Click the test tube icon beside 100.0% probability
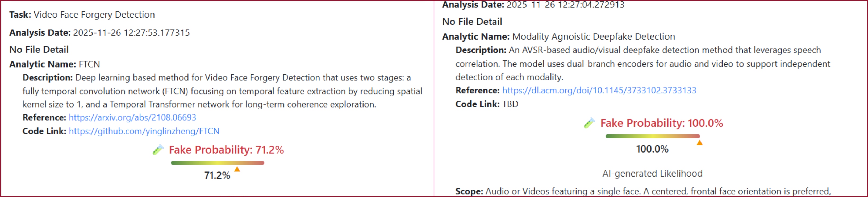Image resolution: width=868 pixels, height=197 pixels. [x=589, y=123]
